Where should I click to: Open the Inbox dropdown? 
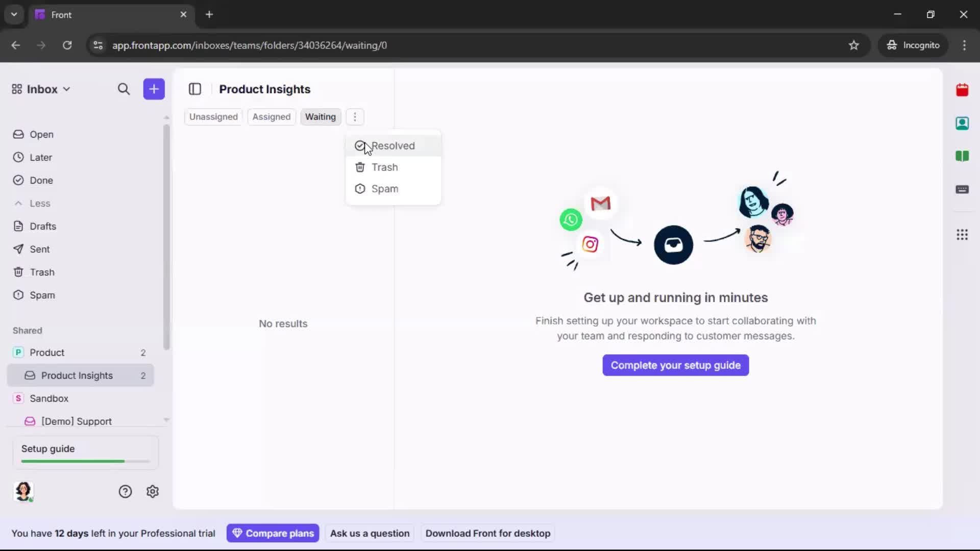click(x=41, y=89)
